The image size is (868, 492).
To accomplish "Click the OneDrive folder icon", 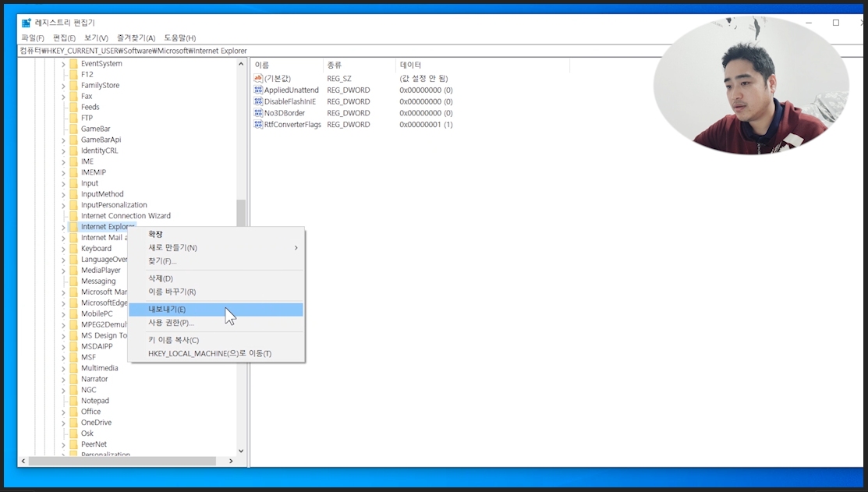I will click(73, 423).
